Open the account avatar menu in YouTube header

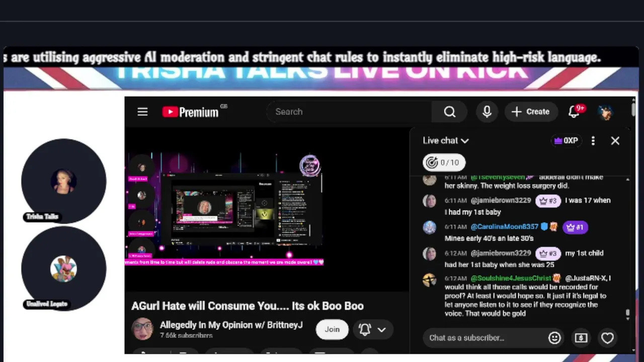(606, 112)
